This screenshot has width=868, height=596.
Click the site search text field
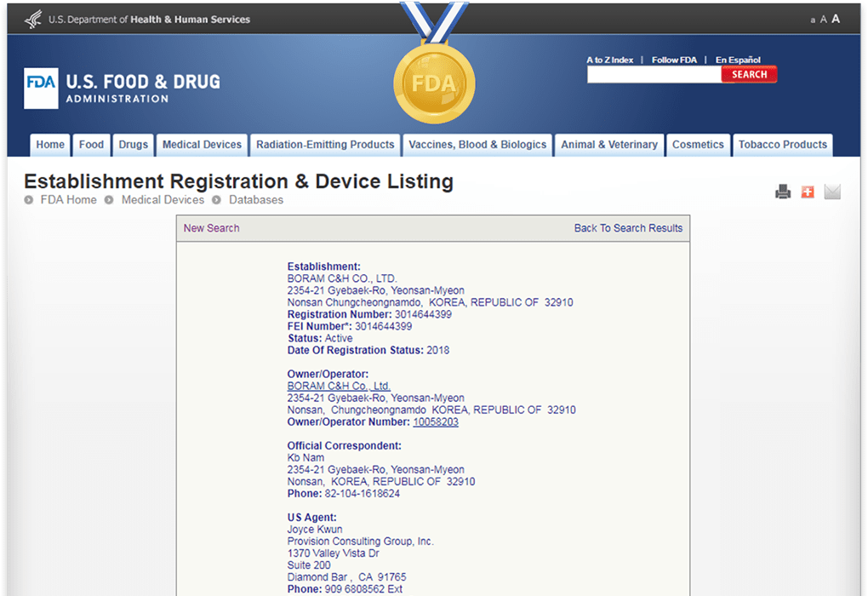click(654, 75)
